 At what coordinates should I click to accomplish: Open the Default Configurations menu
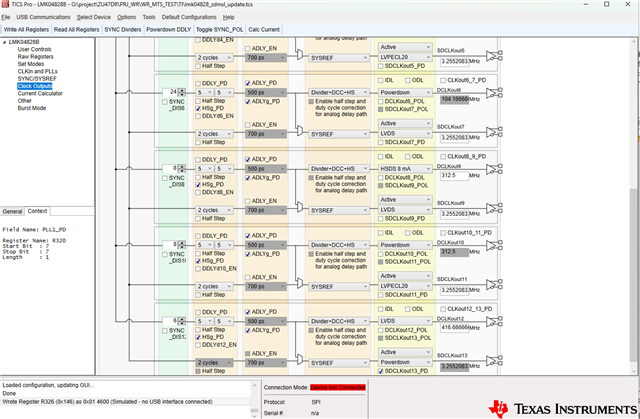click(189, 17)
